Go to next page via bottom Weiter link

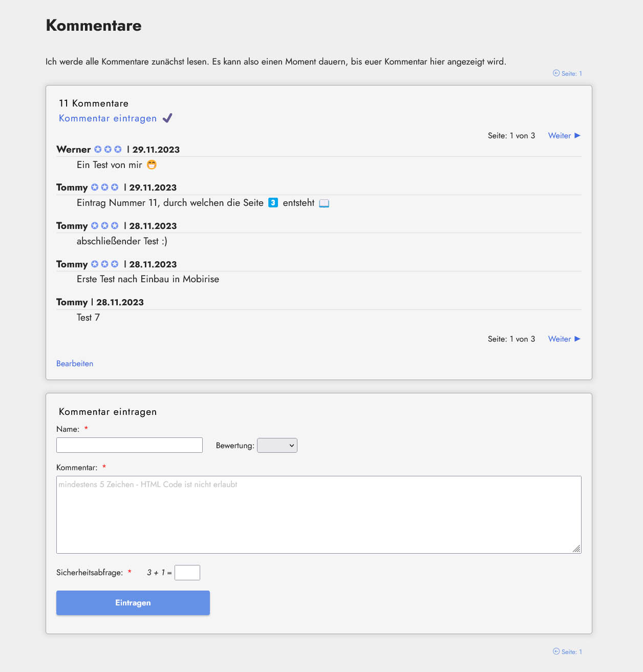pos(559,339)
